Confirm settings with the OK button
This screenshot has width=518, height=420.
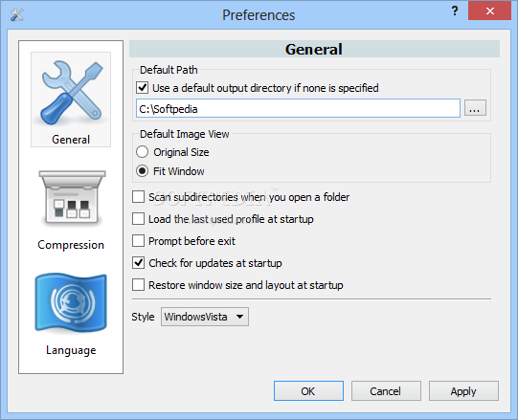(308, 391)
